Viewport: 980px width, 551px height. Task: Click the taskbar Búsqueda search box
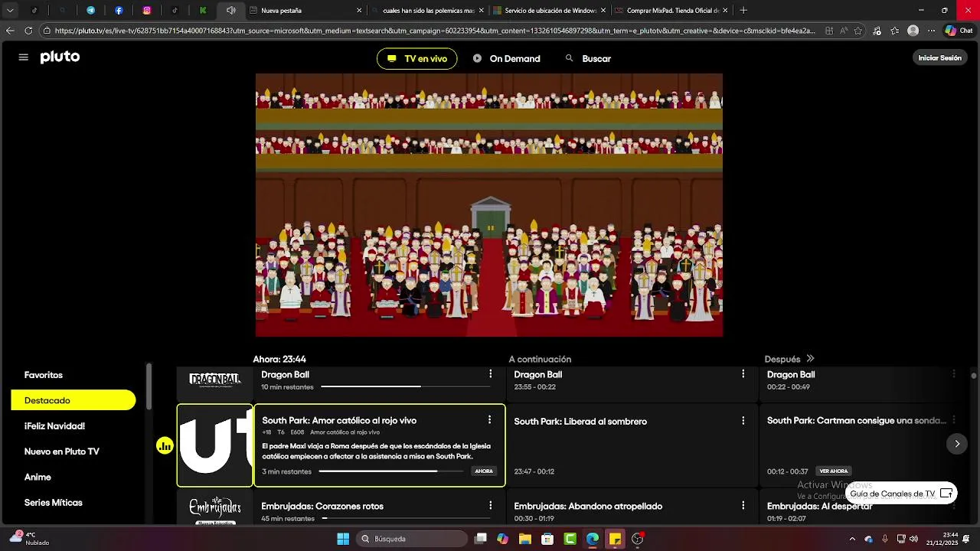[413, 539]
